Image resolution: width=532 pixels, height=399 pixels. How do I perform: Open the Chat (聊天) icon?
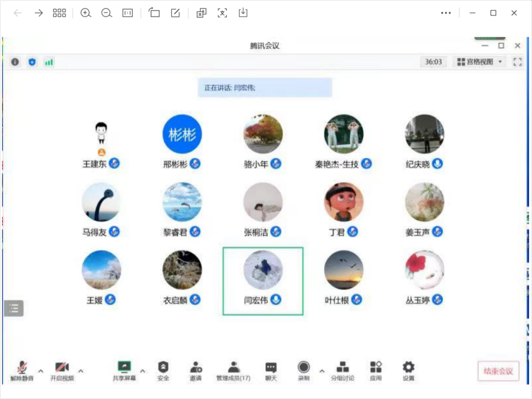point(271,368)
